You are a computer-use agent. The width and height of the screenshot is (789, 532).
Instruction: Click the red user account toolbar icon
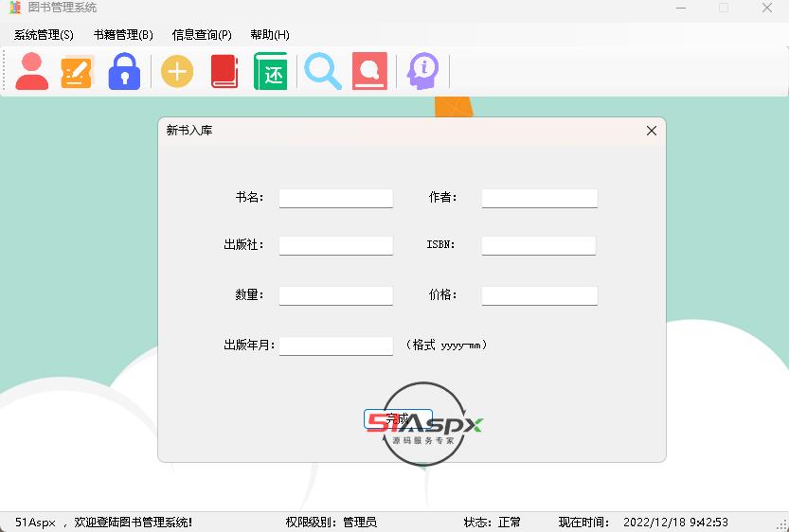31,71
